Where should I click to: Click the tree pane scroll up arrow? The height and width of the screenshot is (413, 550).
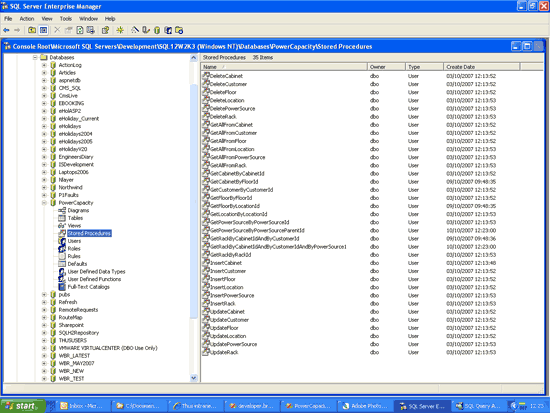click(x=194, y=58)
